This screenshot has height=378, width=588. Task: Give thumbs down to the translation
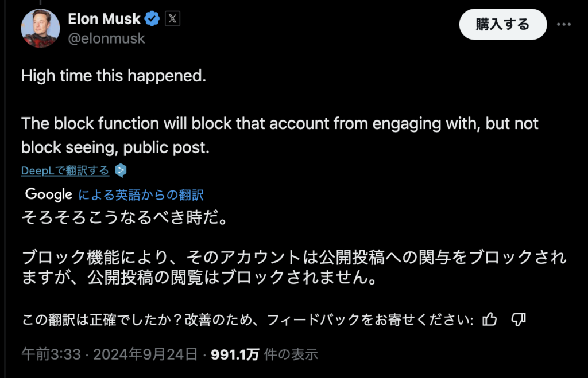point(519,319)
